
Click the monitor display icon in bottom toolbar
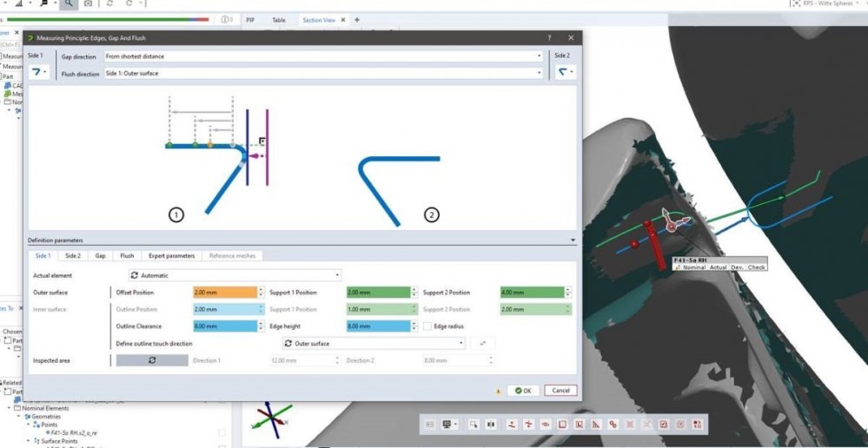pyautogui.click(x=450, y=424)
